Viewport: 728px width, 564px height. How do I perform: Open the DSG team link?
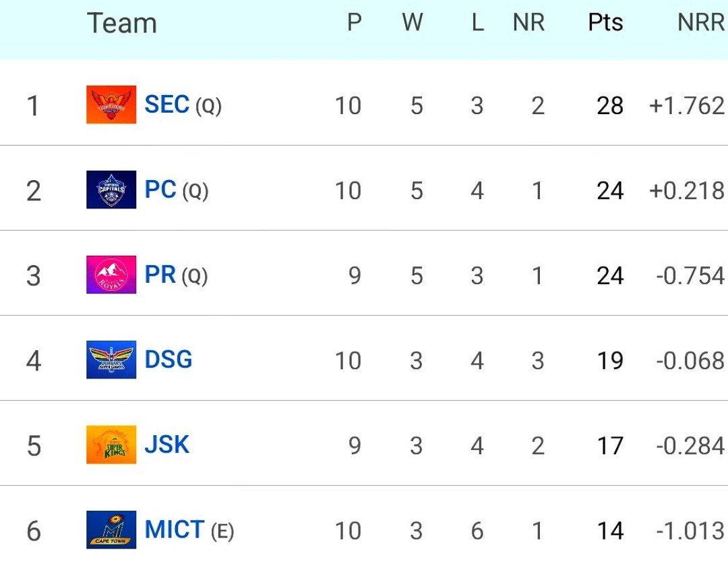(169, 360)
